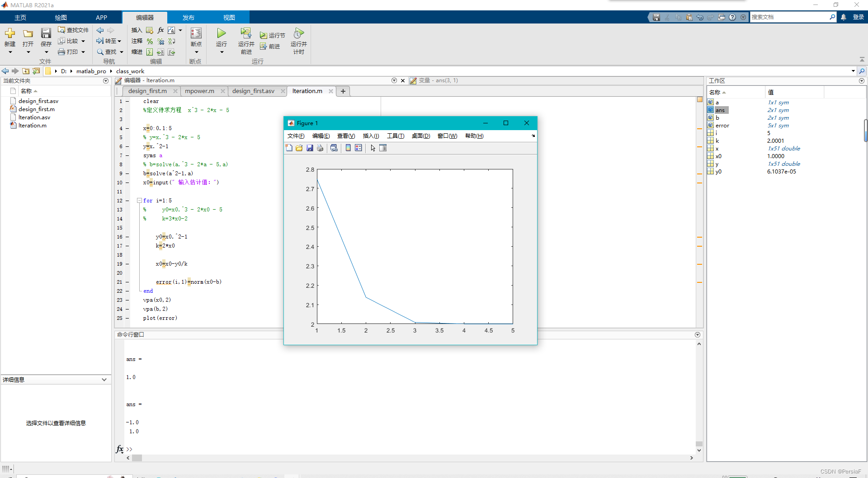Switch to the View (视图) ribbon tab
The image size is (868, 478).
(x=229, y=18)
